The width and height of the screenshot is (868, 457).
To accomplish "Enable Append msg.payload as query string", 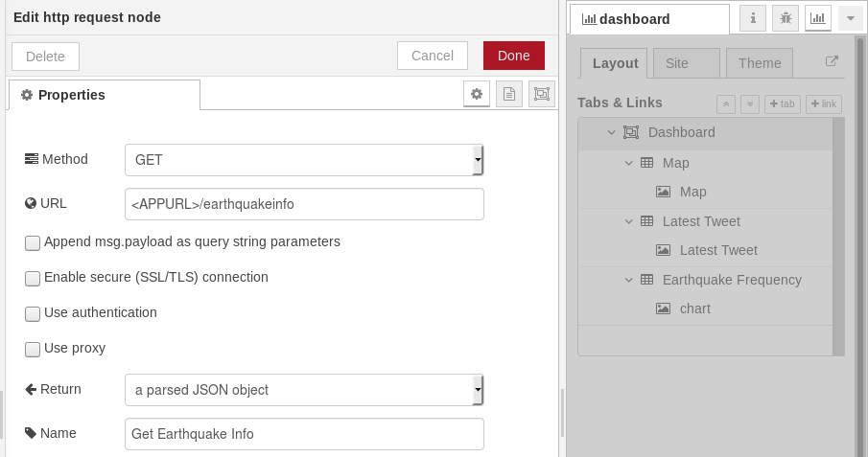I will (x=33, y=243).
